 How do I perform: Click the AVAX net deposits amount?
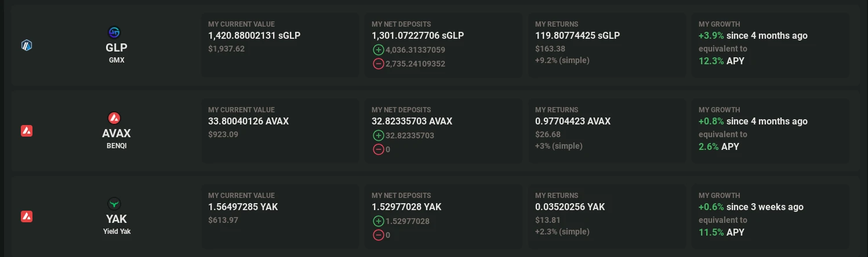point(412,122)
